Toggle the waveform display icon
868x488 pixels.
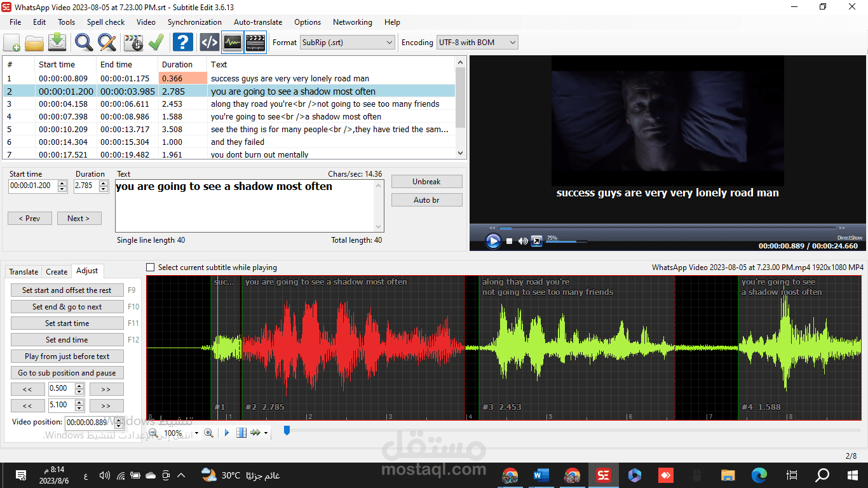point(233,43)
